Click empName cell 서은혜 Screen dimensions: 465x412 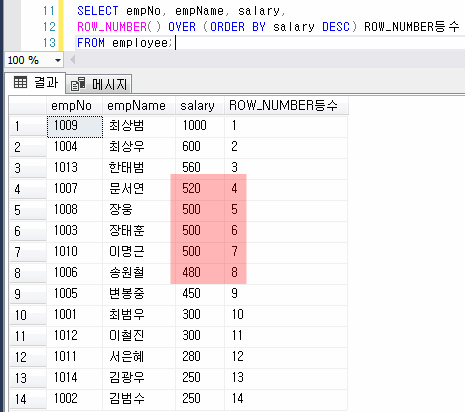pos(139,357)
